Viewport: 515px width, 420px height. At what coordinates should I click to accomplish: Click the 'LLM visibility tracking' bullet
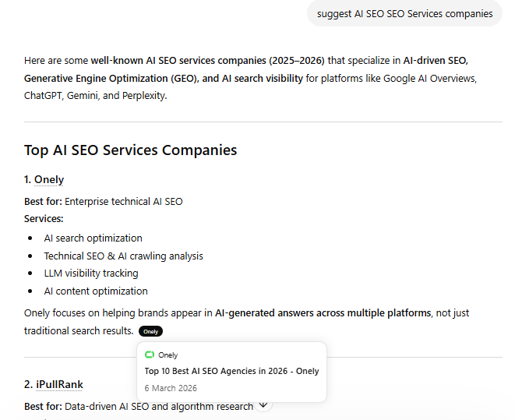pyautogui.click(x=91, y=274)
